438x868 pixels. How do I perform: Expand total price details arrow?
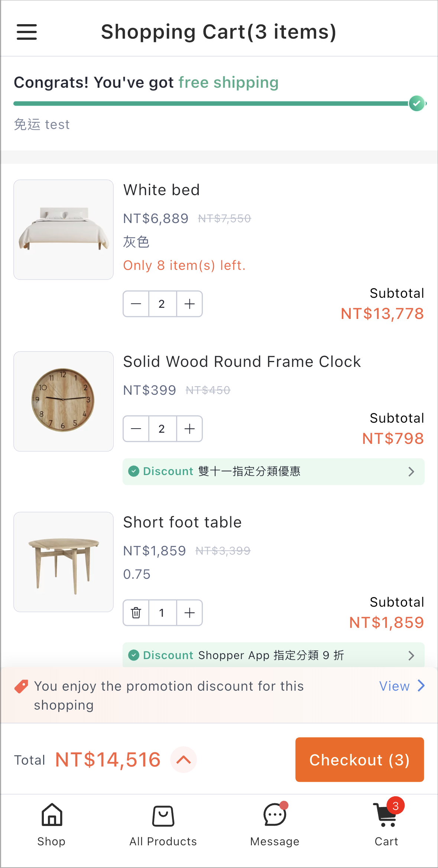(x=184, y=759)
